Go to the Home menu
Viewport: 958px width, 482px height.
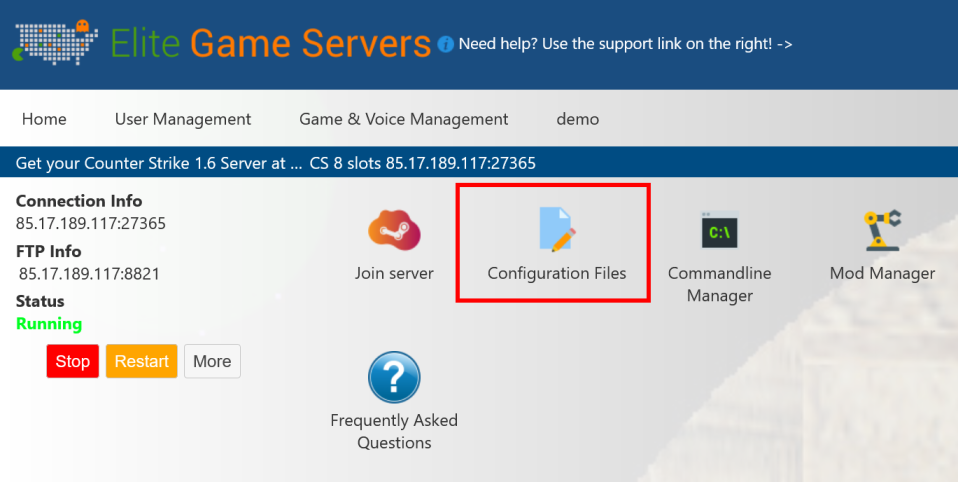44,119
